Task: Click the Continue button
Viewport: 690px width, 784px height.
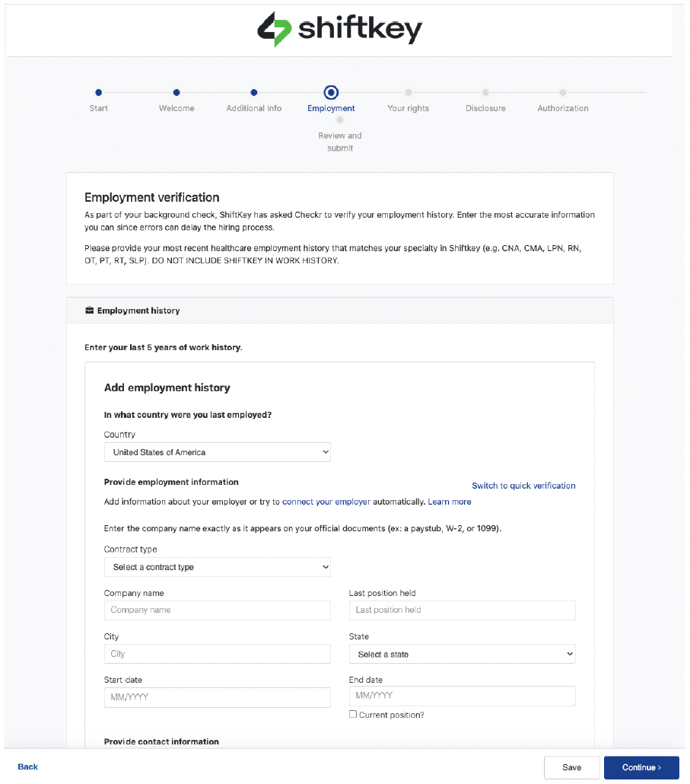Action: (641, 767)
